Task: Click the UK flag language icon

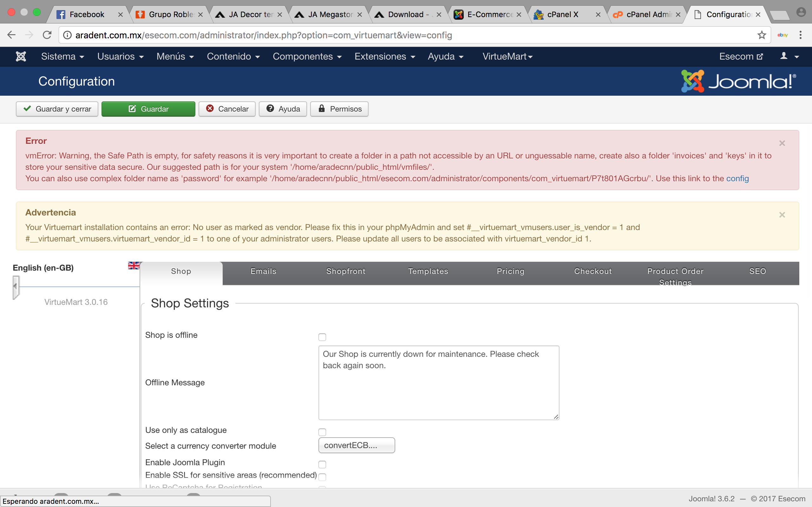Action: coord(134,266)
